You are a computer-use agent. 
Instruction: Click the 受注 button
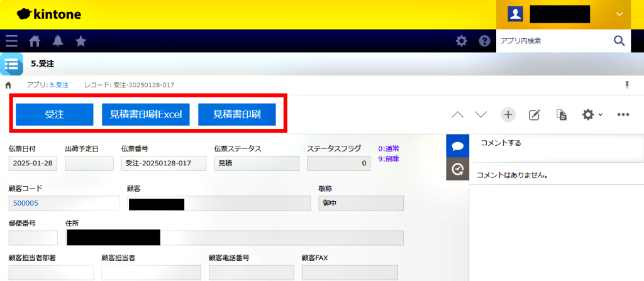pos(55,114)
